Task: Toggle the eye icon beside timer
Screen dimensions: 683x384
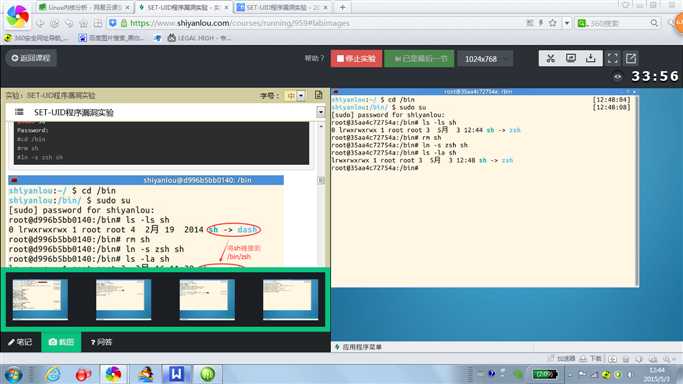Action: click(x=618, y=77)
